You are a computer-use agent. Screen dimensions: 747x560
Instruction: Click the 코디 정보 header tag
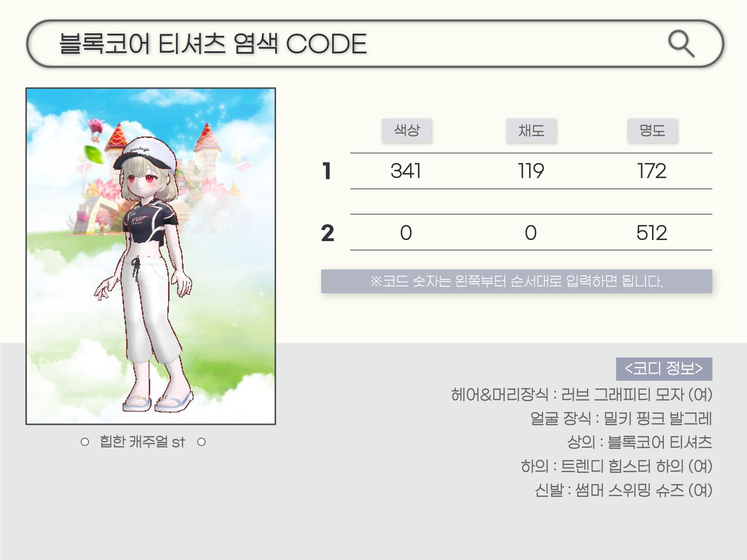pos(664,369)
